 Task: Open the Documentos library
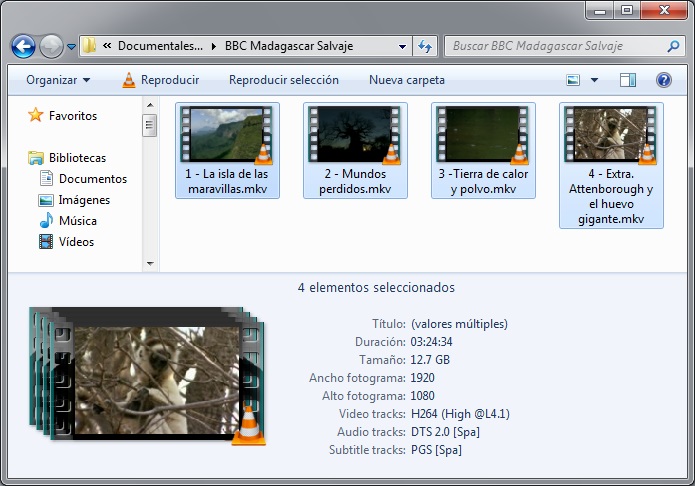click(93, 179)
